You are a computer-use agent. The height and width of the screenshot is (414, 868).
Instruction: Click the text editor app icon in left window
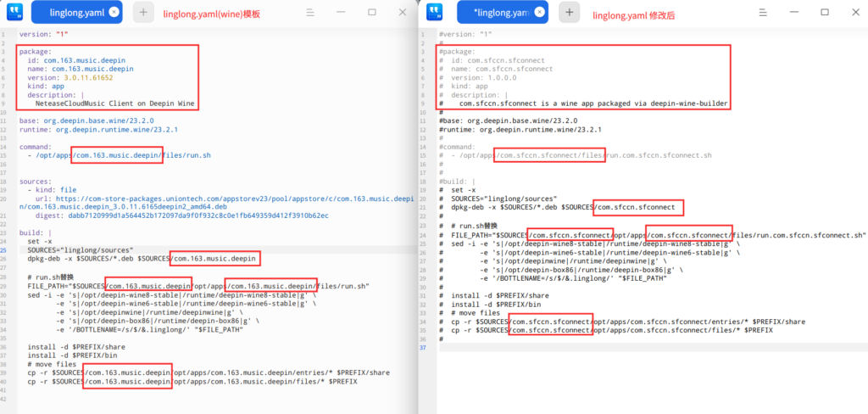[13, 12]
